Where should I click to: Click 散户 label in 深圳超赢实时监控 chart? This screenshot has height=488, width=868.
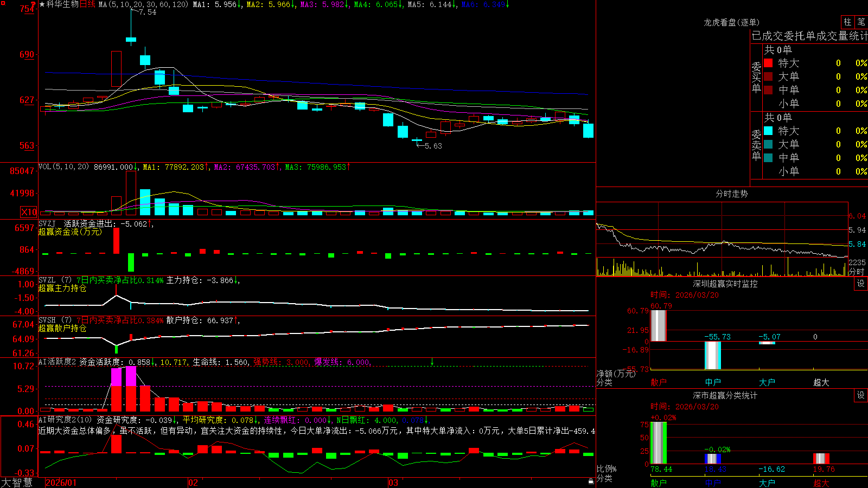[659, 382]
